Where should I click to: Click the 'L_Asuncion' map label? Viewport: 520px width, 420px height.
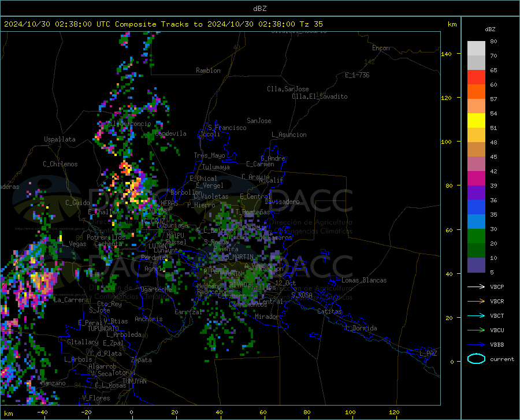pos(289,135)
